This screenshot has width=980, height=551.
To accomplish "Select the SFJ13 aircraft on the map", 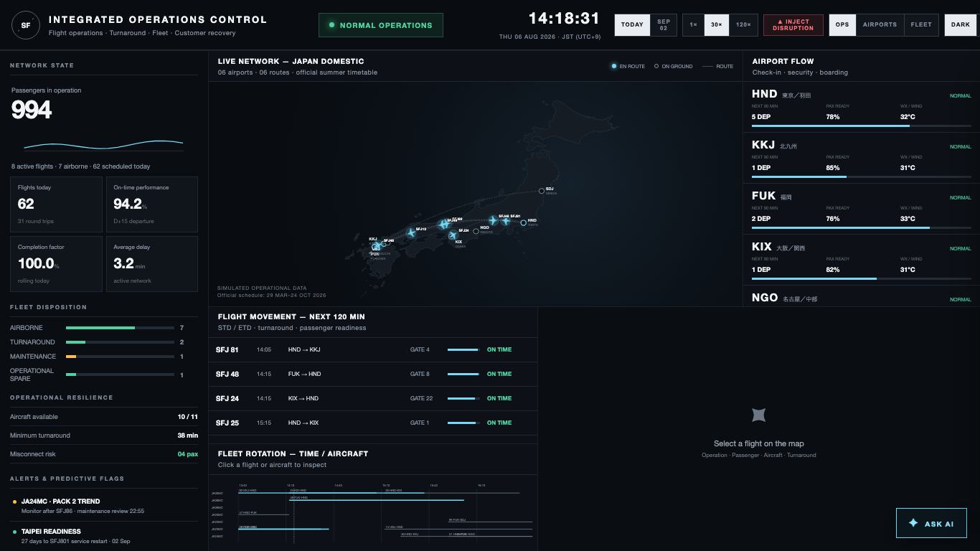I will point(411,232).
